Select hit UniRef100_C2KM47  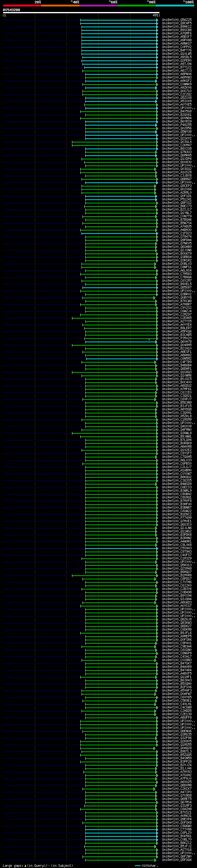(177, 145)
